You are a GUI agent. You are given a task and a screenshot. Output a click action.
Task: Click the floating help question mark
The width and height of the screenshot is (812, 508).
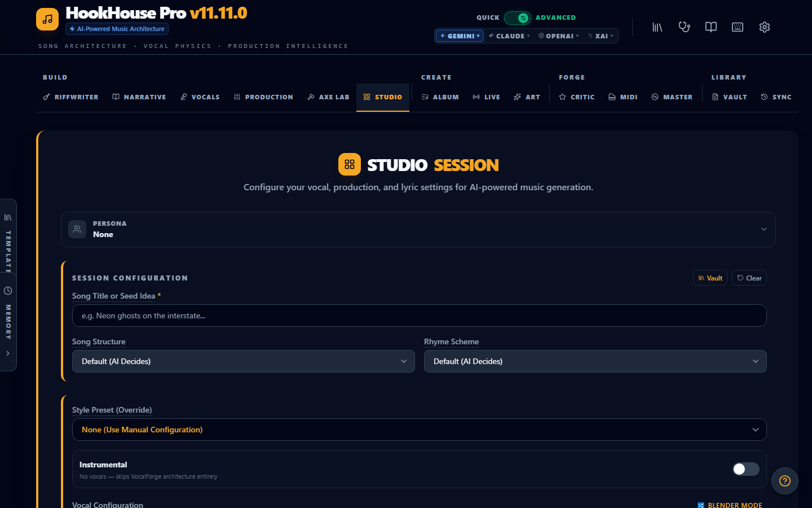coord(784,481)
